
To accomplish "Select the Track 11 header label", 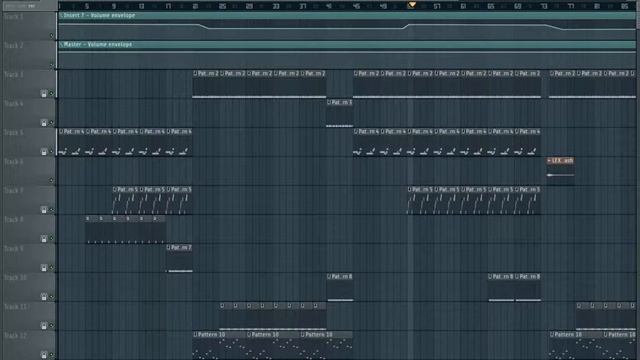I will pyautogui.click(x=15, y=307).
